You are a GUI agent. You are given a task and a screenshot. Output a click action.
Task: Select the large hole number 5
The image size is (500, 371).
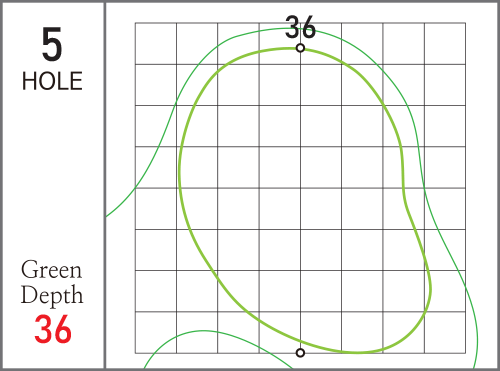tap(52, 44)
